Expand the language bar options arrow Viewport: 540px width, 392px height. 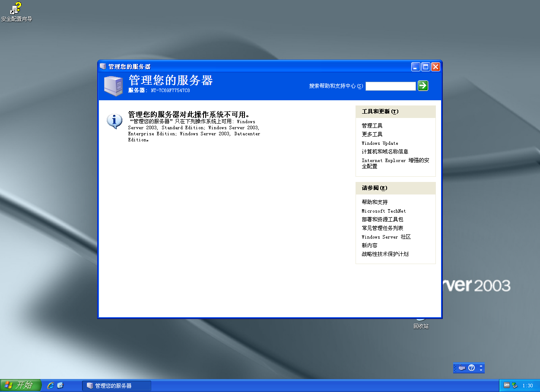pyautogui.click(x=481, y=370)
